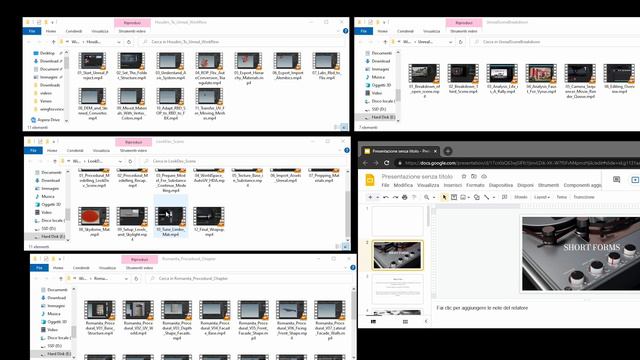
Task: Go back in the Chrome browser
Action: pyautogui.click(x=366, y=163)
